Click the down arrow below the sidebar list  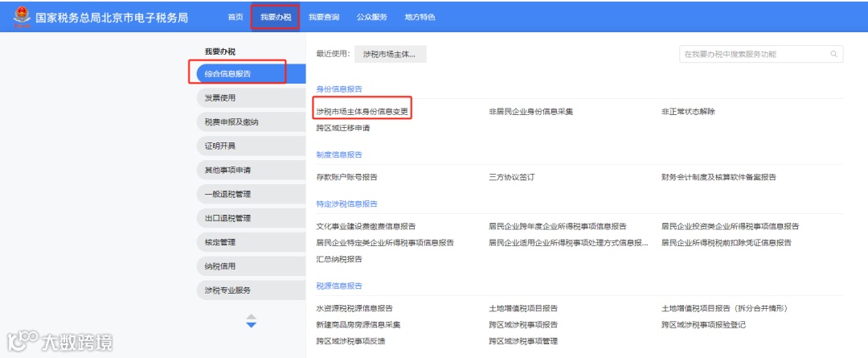pos(252,325)
